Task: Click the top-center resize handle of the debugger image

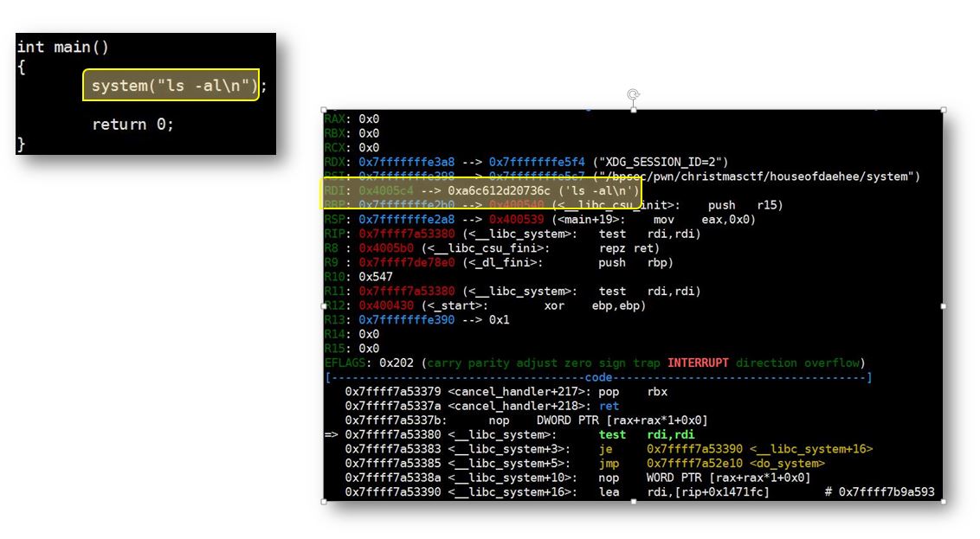Action: [x=633, y=110]
